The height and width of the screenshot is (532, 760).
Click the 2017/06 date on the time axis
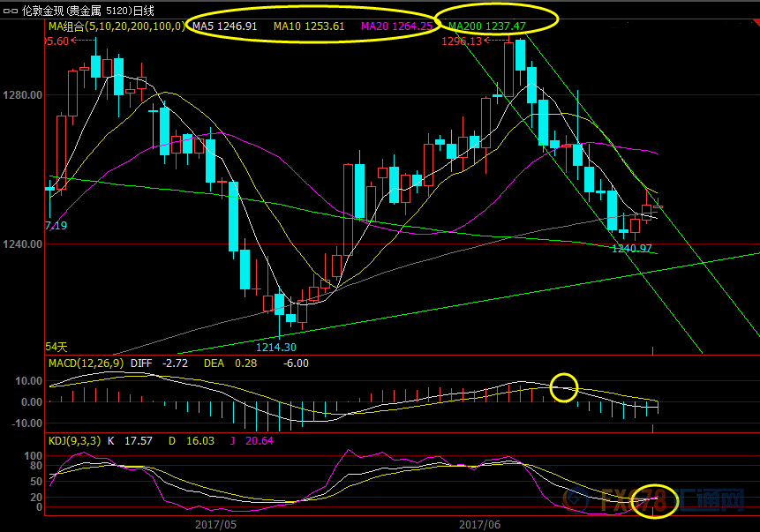480,523
